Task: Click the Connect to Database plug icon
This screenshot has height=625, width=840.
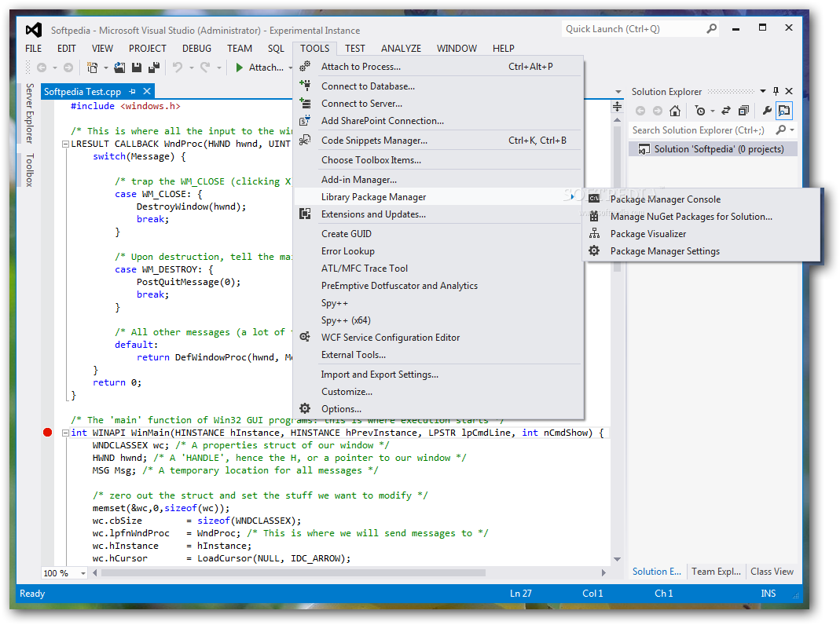Action: [x=305, y=85]
